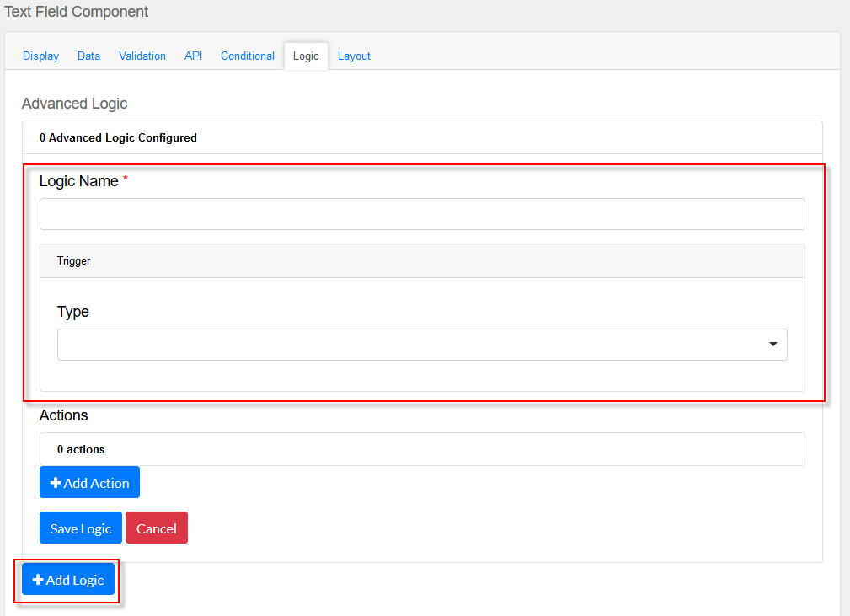Click the '0 actions' header row
850x616 pixels.
point(422,449)
